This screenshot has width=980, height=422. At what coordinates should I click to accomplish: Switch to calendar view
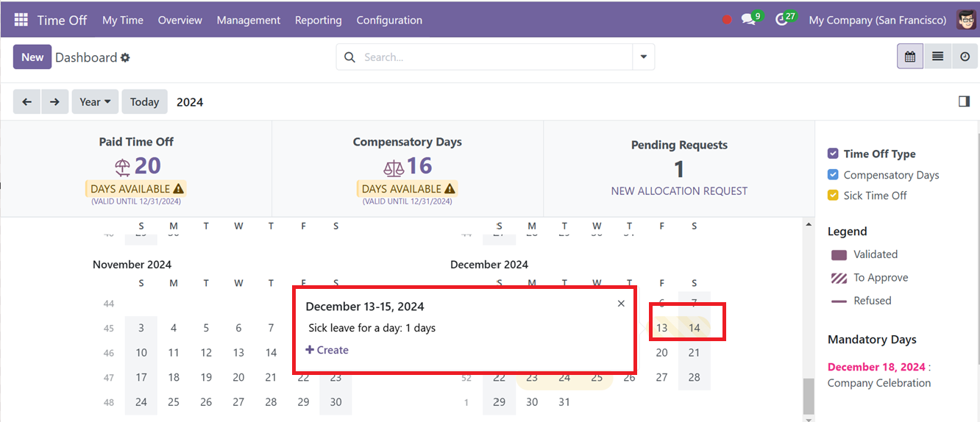click(x=910, y=57)
